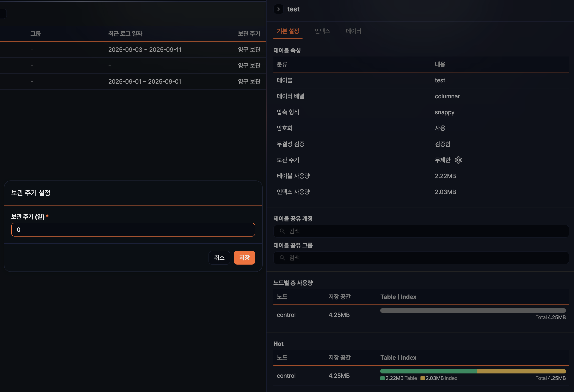Click the 테이블 공유 그룹 search field
The width and height of the screenshot is (574, 392).
pyautogui.click(x=421, y=258)
